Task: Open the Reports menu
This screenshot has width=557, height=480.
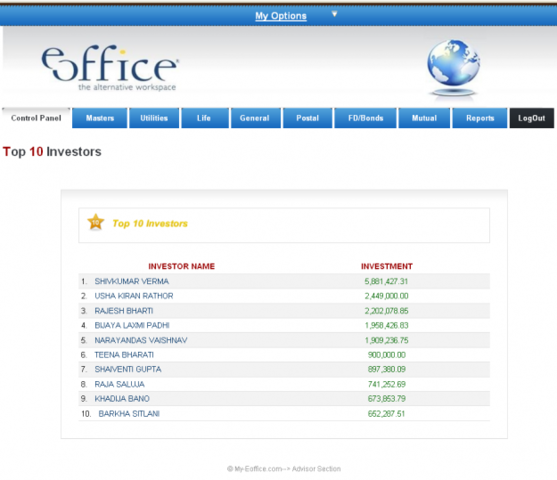Action: pos(480,118)
